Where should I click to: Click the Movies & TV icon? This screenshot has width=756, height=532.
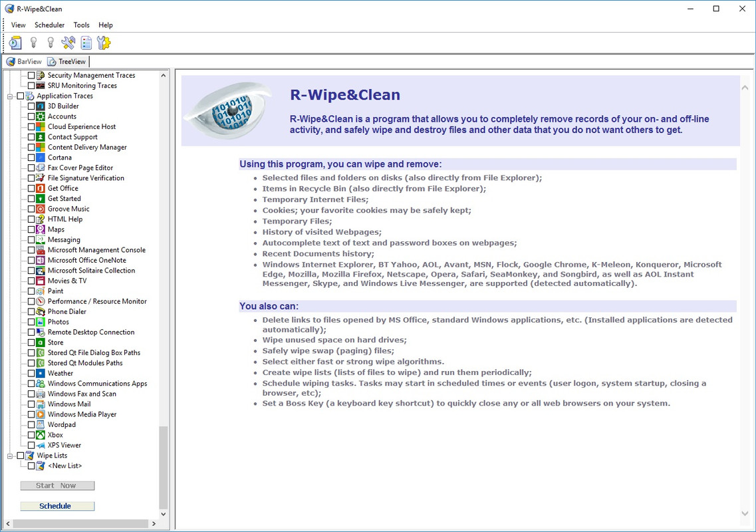41,281
